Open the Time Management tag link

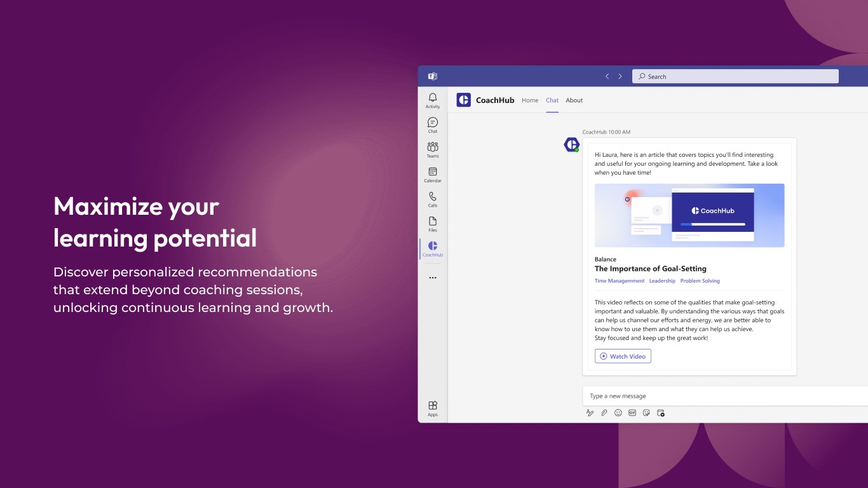[x=620, y=281]
